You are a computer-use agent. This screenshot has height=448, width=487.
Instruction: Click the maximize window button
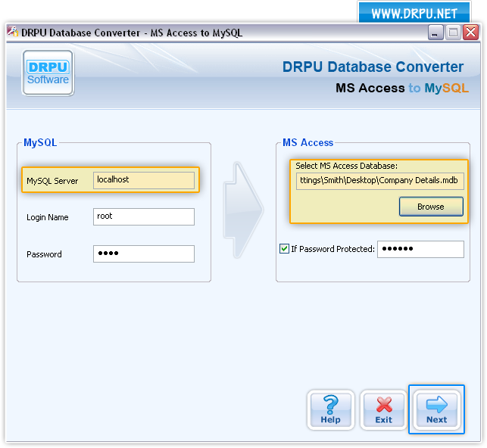453,33
